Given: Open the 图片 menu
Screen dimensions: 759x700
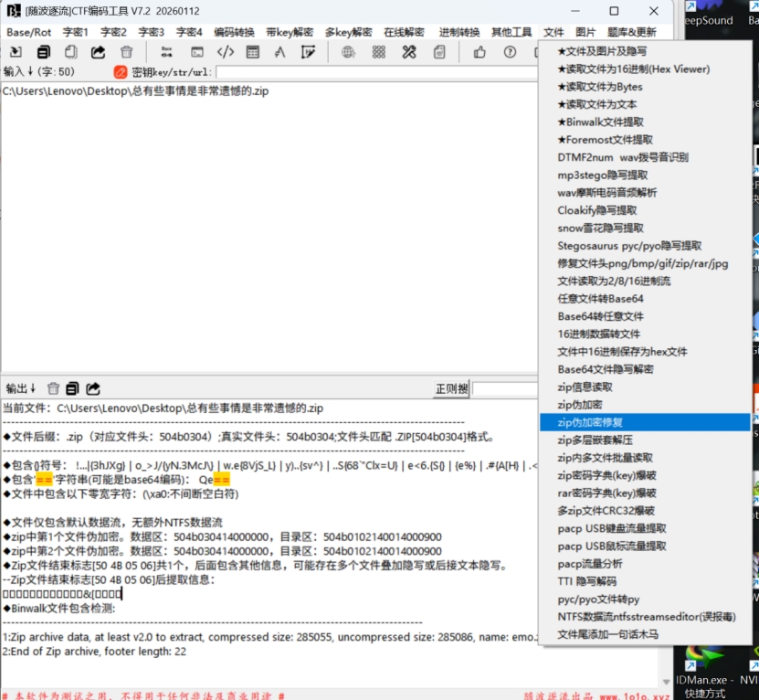Looking at the screenshot, I should 585,32.
